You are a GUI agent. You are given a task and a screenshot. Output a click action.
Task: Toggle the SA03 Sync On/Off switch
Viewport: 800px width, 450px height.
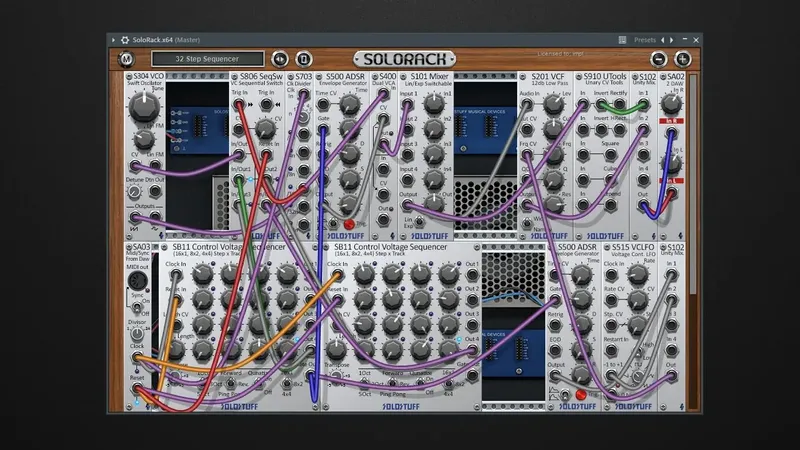click(x=137, y=307)
